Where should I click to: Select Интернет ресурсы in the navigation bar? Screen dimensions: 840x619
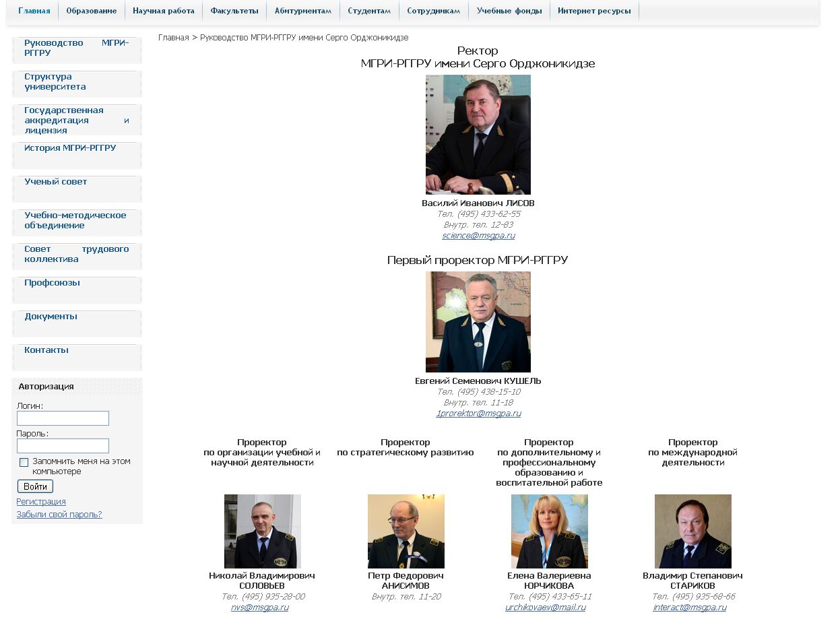593,11
